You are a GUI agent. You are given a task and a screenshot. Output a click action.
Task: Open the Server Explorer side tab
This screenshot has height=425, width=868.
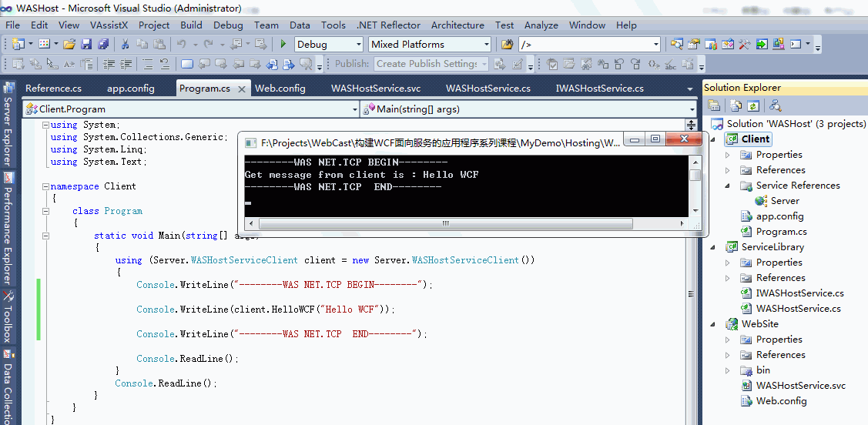pos(8,124)
